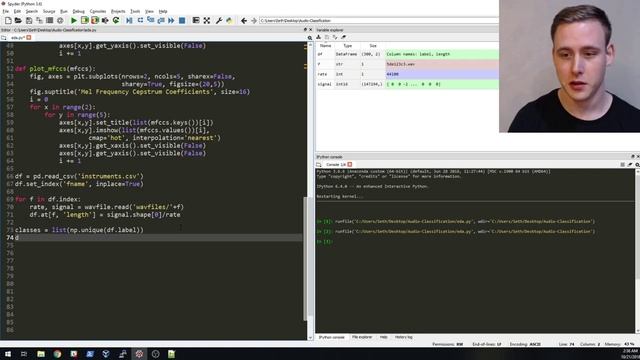Open Windows Start menu
The height and width of the screenshot is (360, 640).
(x=8, y=354)
